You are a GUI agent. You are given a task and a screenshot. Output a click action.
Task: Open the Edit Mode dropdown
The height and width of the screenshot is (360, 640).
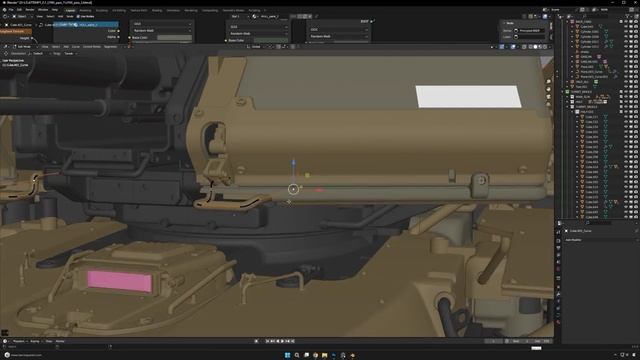[24, 47]
